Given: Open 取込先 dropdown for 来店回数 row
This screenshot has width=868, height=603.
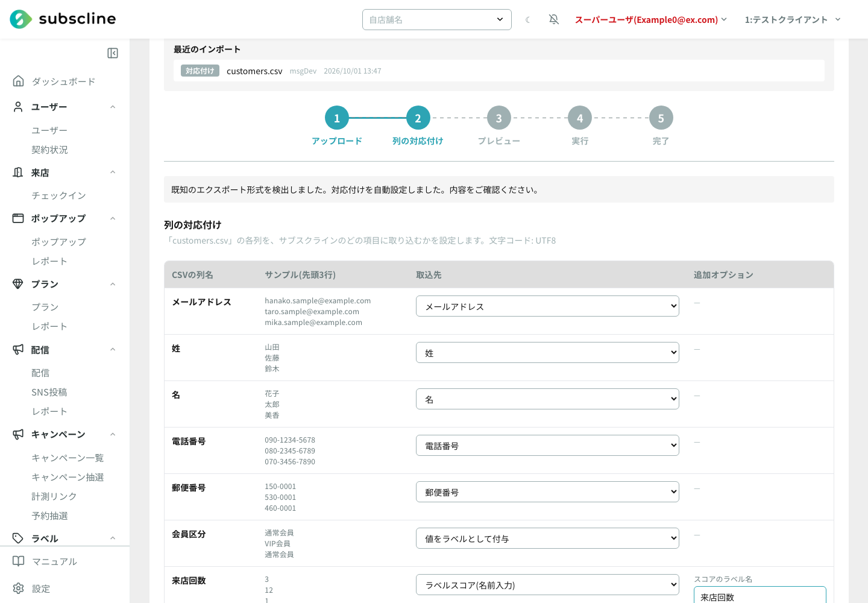Looking at the screenshot, I should point(547,585).
